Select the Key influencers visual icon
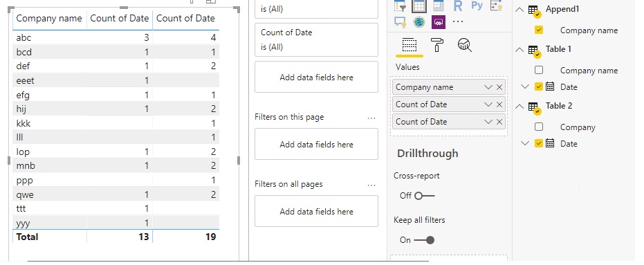Screen dimensions: 644x265 tap(496, 6)
